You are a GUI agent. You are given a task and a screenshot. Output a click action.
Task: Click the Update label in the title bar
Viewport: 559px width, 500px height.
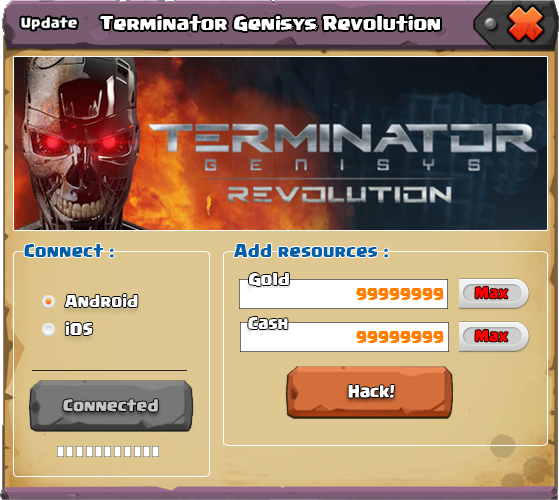point(49,23)
